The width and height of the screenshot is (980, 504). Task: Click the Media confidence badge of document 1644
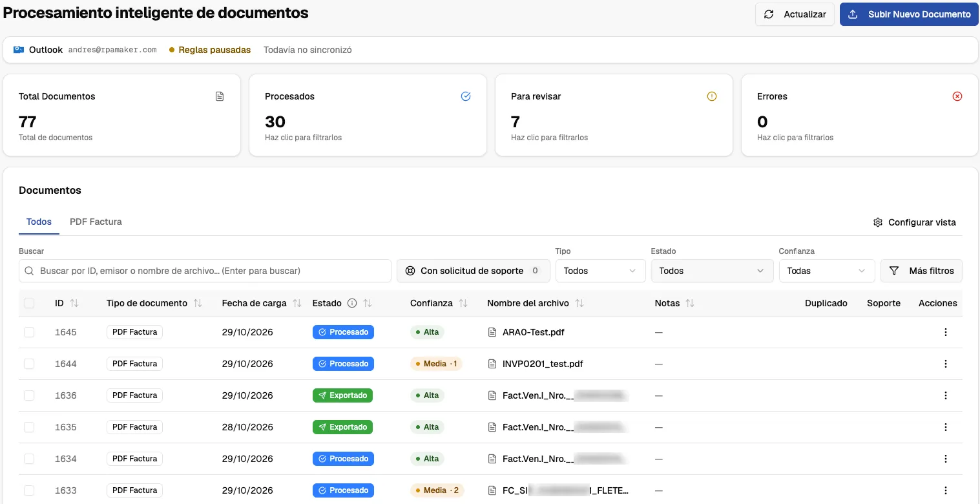pos(436,364)
